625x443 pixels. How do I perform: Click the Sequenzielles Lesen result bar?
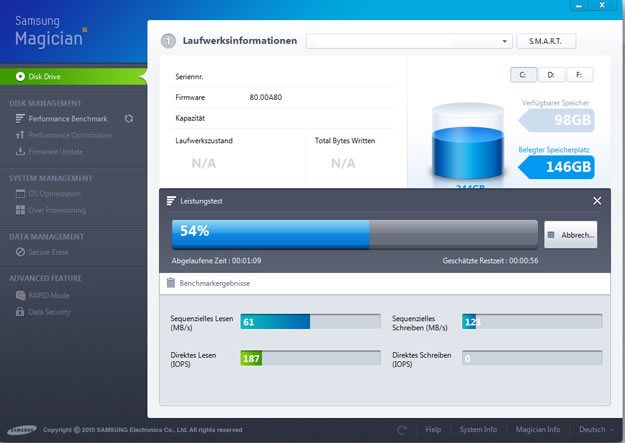click(x=311, y=321)
